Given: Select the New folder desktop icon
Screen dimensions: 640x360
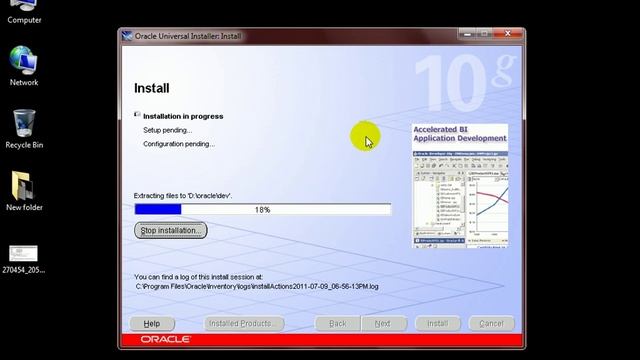Looking at the screenshot, I should pyautogui.click(x=24, y=191).
